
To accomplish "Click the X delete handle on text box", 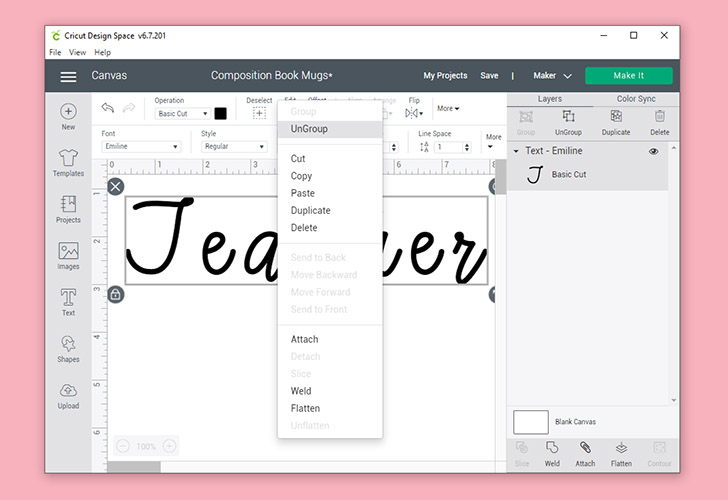I will [116, 187].
